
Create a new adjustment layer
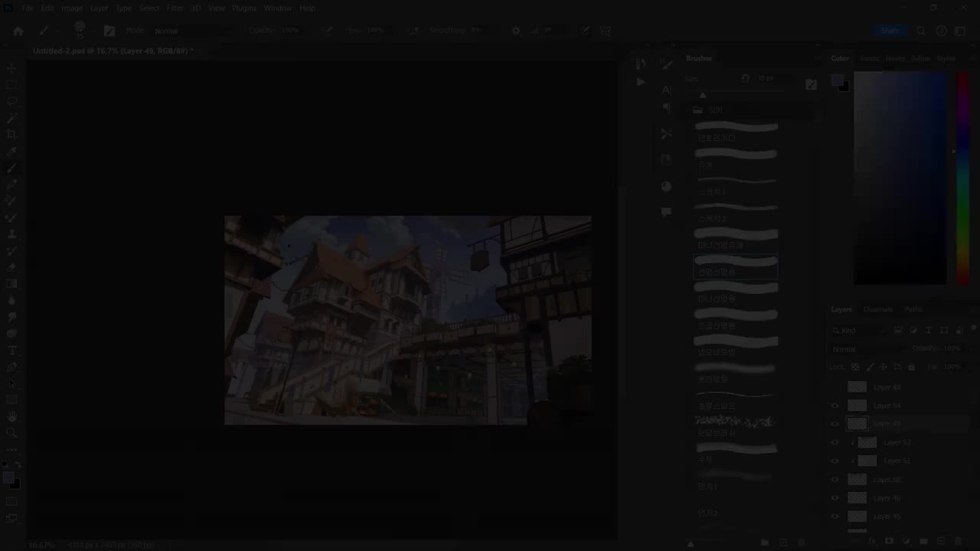pyautogui.click(x=906, y=542)
